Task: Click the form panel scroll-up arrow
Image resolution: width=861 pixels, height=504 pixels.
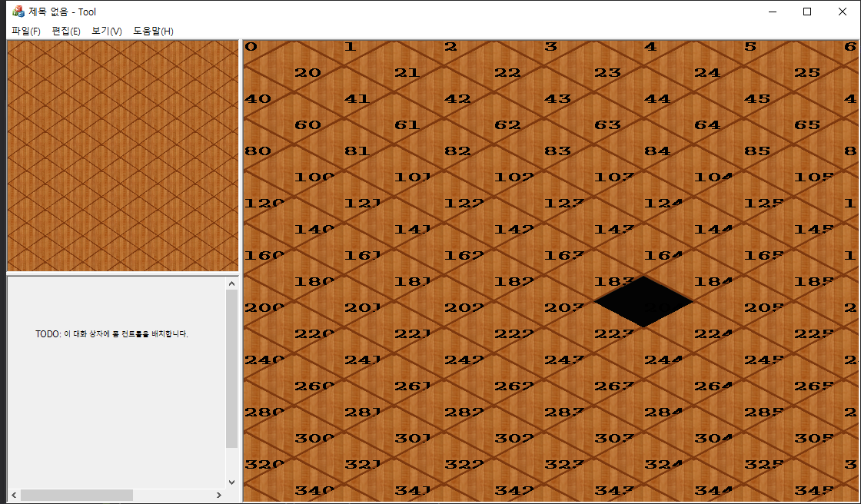Action: point(231,283)
